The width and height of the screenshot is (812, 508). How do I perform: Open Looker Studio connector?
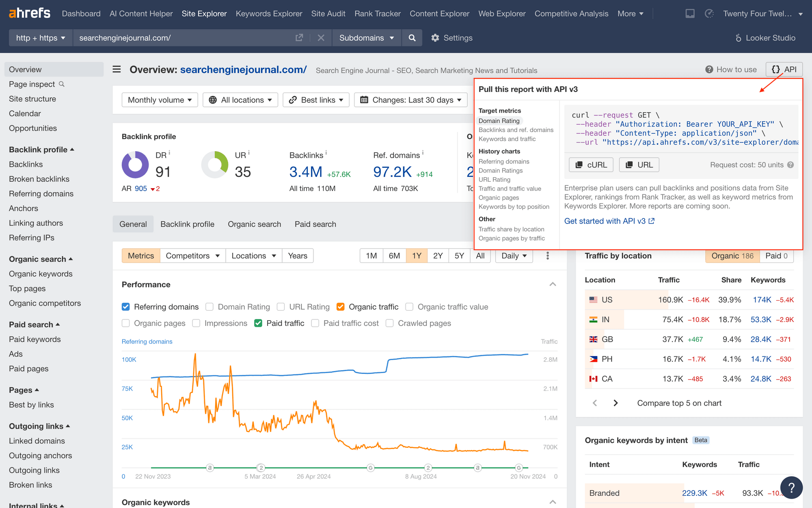(765, 38)
